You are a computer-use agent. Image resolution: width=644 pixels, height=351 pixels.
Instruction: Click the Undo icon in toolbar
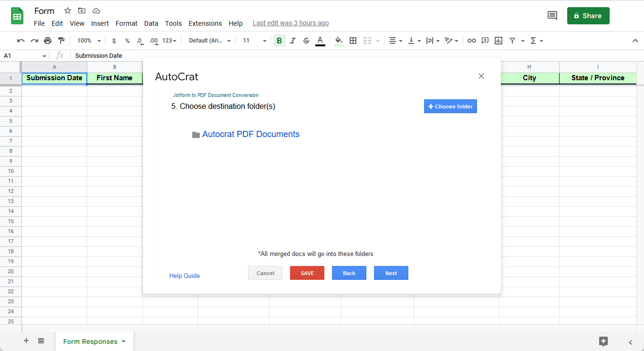(x=21, y=41)
